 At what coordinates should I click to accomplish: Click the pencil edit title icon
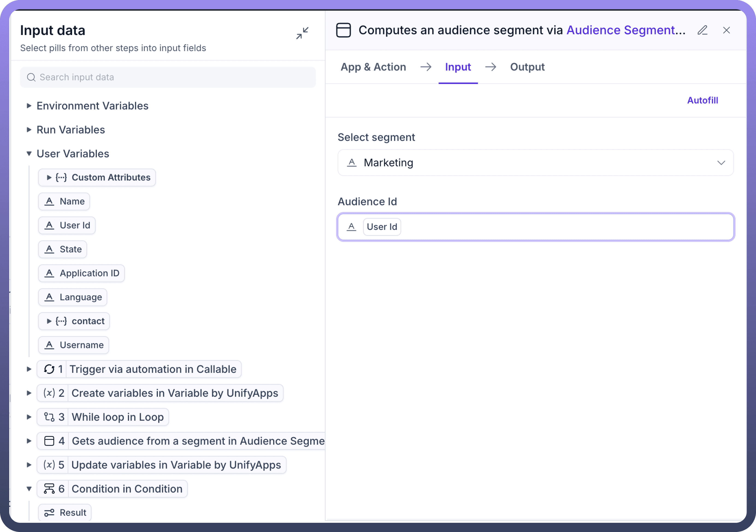point(702,30)
